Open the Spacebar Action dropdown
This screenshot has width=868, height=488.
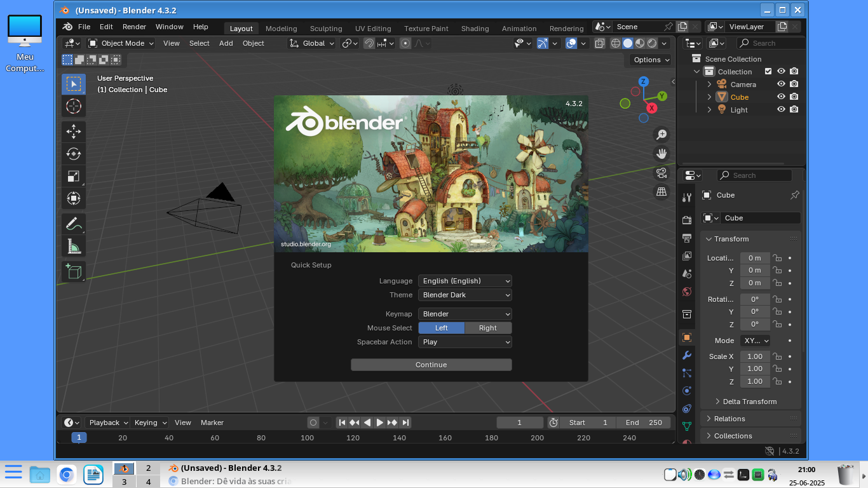click(465, 342)
